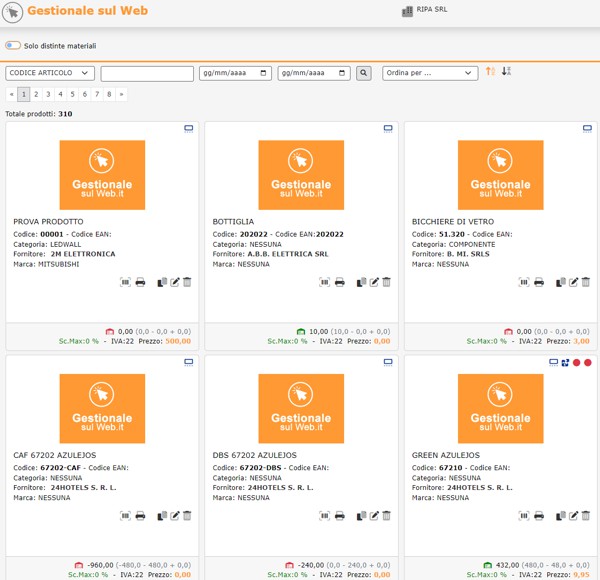
Task: Delete the CAF 67202 AZULEJOS item
Action: tap(187, 516)
